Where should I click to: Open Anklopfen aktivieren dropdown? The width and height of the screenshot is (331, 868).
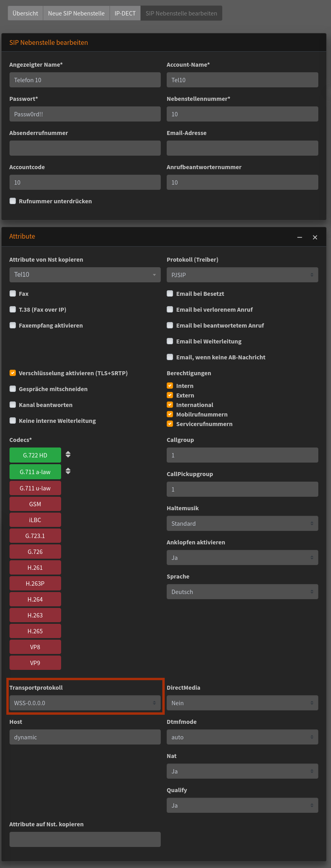242,557
